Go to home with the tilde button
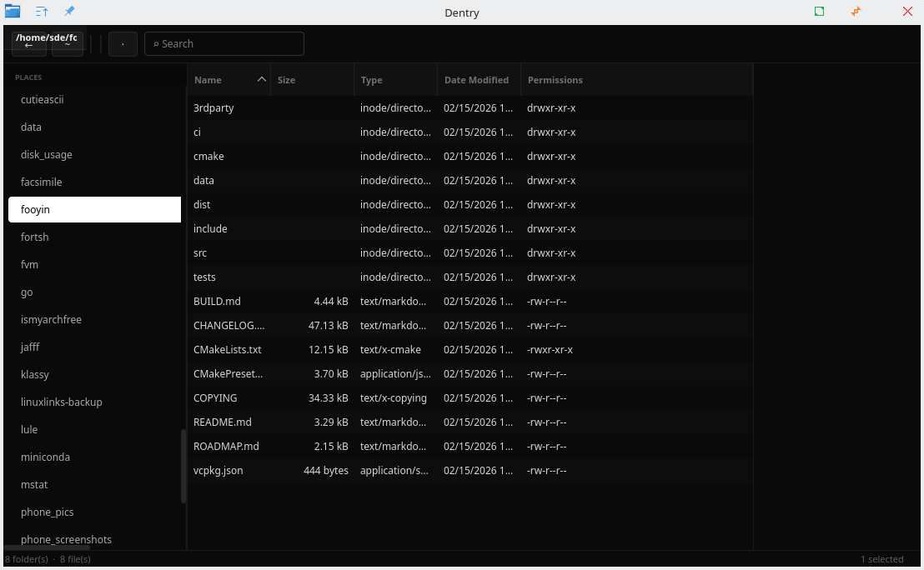Image resolution: width=924 pixels, height=570 pixels. coord(68,45)
